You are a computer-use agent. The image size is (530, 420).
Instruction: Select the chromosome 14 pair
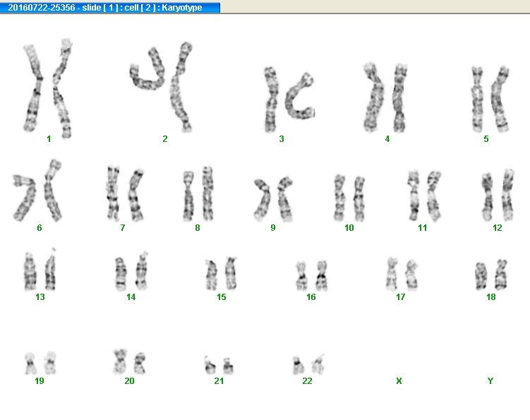click(131, 271)
